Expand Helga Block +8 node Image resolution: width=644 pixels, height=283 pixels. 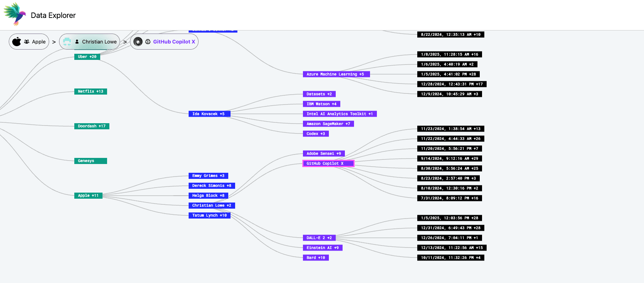208,196
